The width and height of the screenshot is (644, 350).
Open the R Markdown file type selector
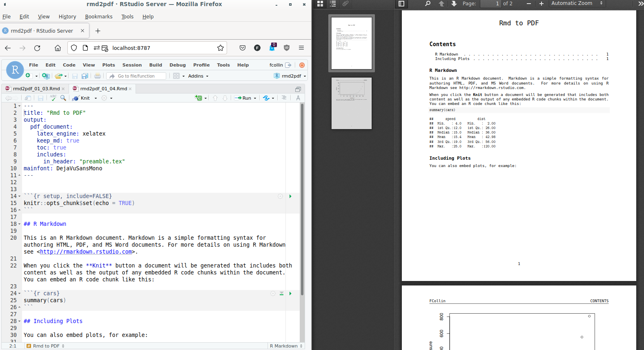tap(286, 346)
